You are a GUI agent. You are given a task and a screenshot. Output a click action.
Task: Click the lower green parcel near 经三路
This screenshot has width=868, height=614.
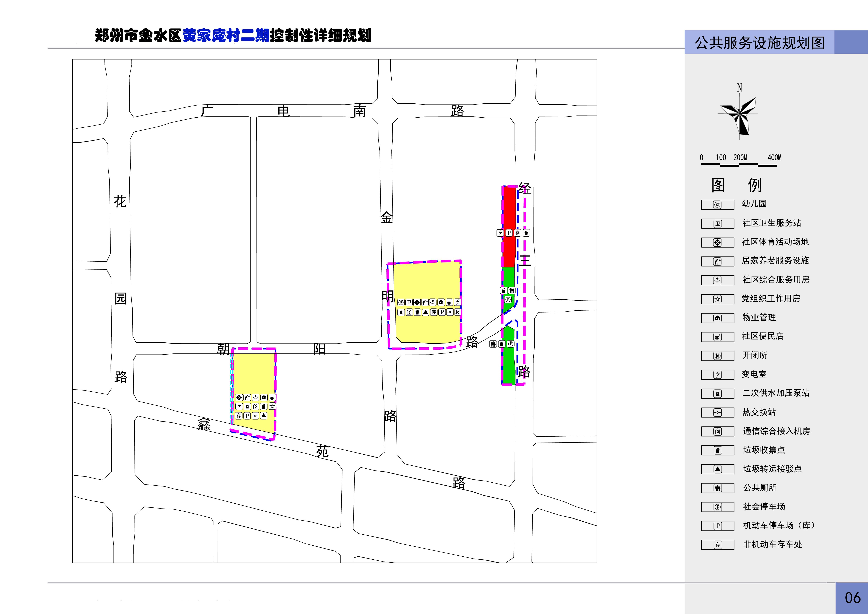coord(509,355)
